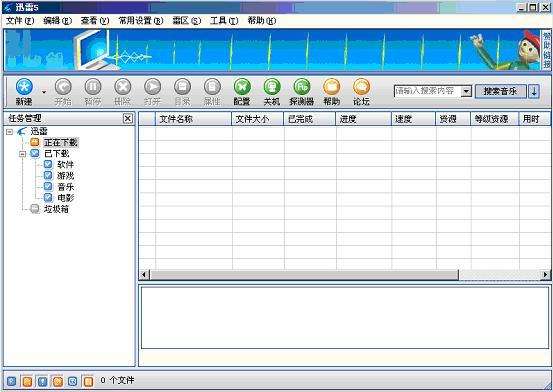This screenshot has height=392, width=553.
Task: Collapse the 迅雷 root tree node
Action: click(10, 132)
